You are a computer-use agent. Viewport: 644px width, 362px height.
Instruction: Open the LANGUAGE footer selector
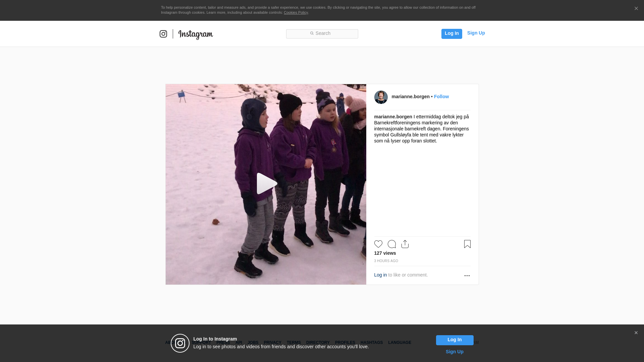coord(400,343)
